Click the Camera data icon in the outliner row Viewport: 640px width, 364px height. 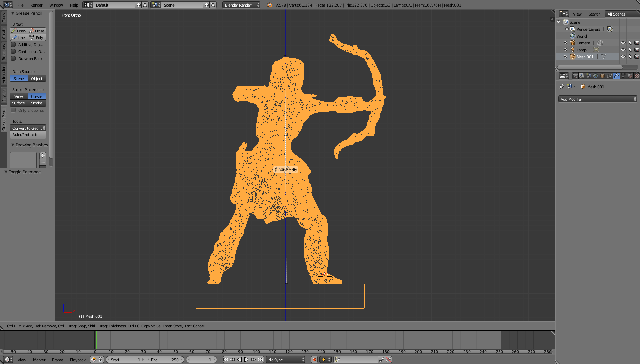(600, 43)
